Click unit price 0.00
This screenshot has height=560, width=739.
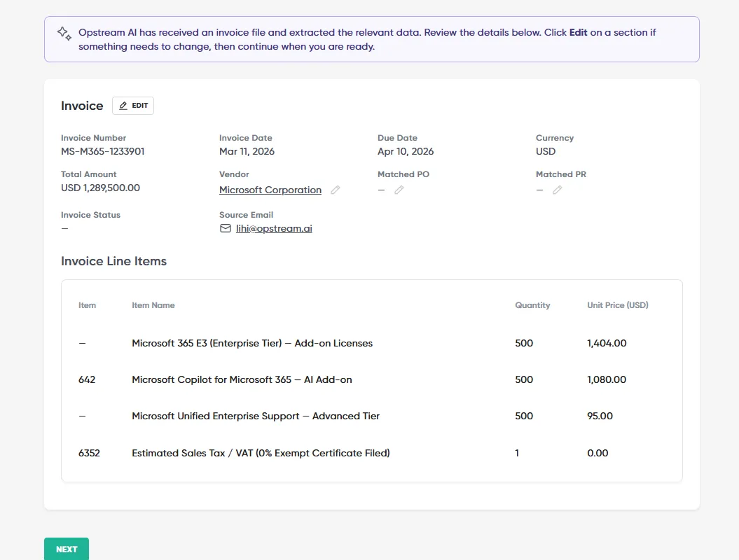598,453
